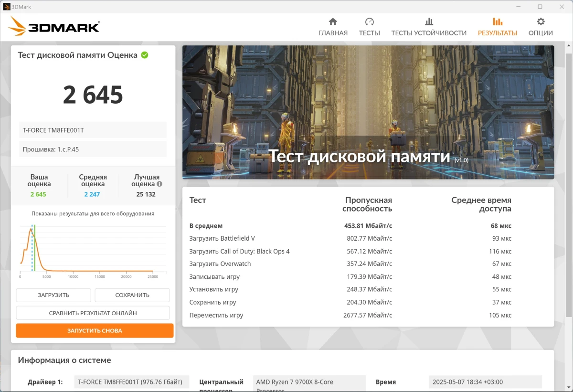Click the 3DMark title bar app icon

[x=6, y=7]
